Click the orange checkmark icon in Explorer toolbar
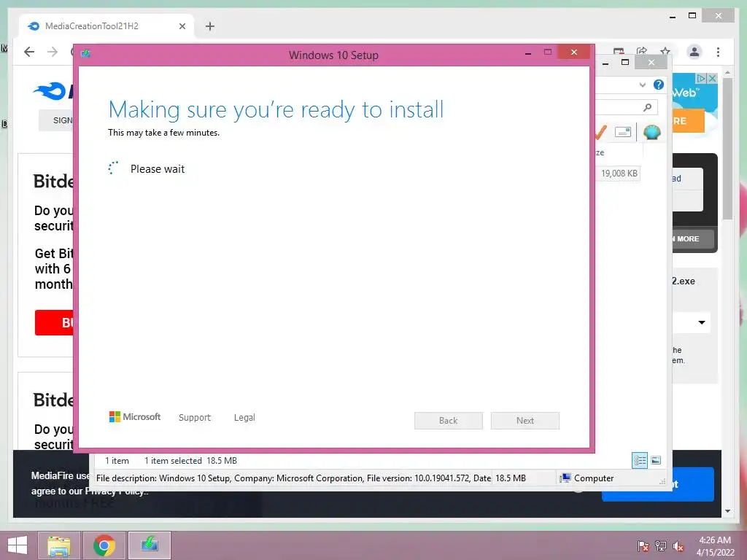 coord(600,132)
